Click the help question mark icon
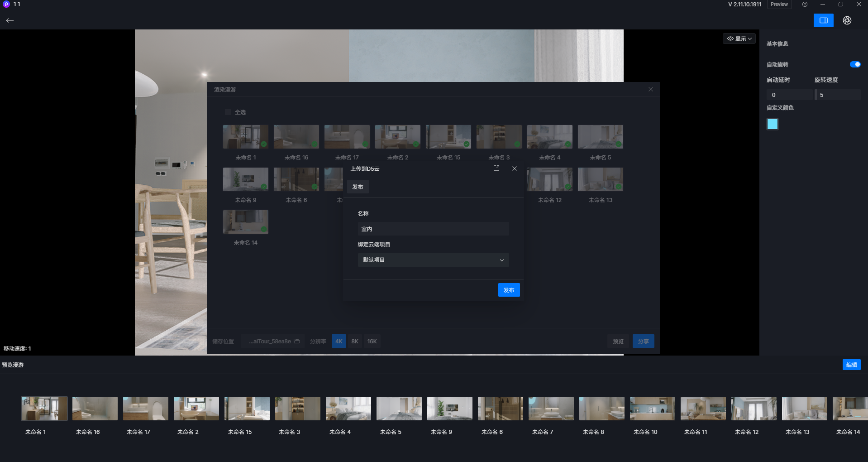This screenshot has height=462, width=868. (805, 4)
